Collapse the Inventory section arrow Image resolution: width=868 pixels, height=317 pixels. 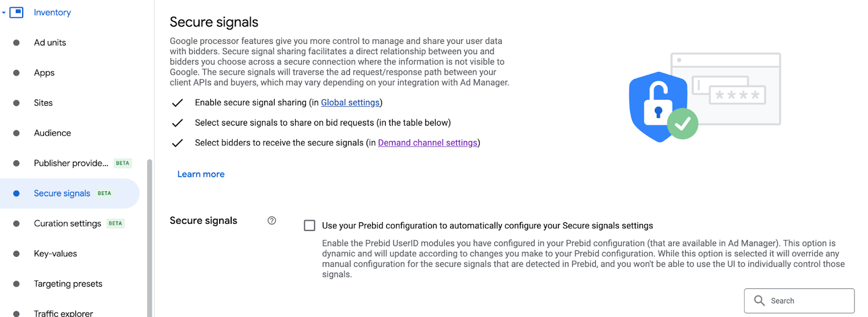(4, 12)
